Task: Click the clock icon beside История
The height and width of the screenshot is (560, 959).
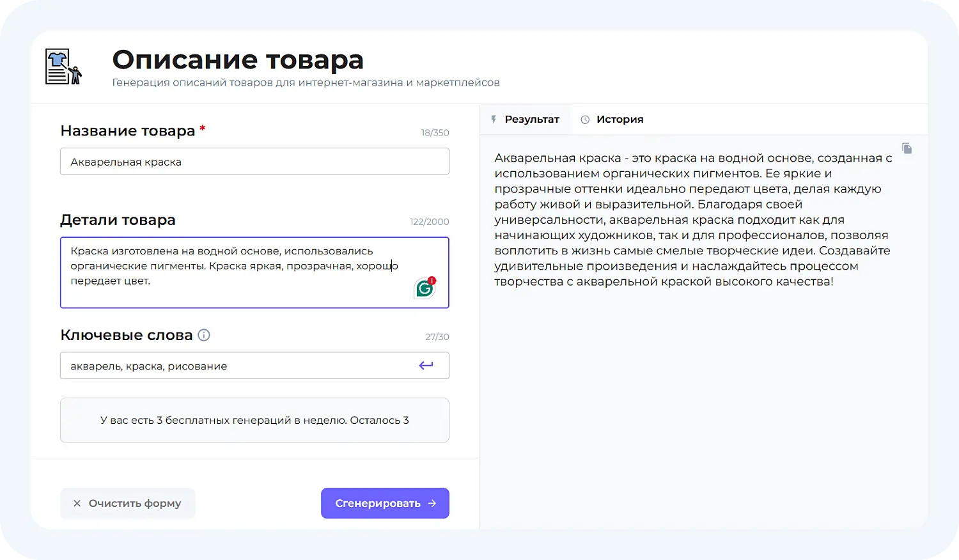Action: coord(584,119)
